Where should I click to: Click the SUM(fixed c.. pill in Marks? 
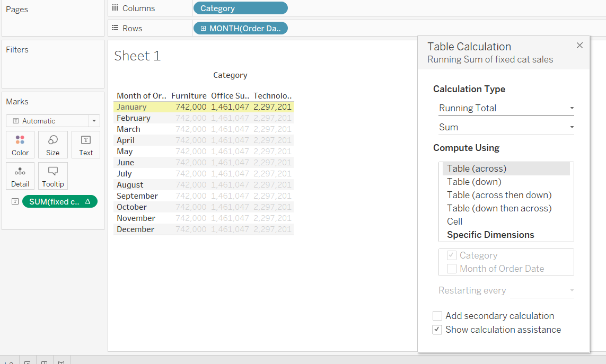point(60,201)
